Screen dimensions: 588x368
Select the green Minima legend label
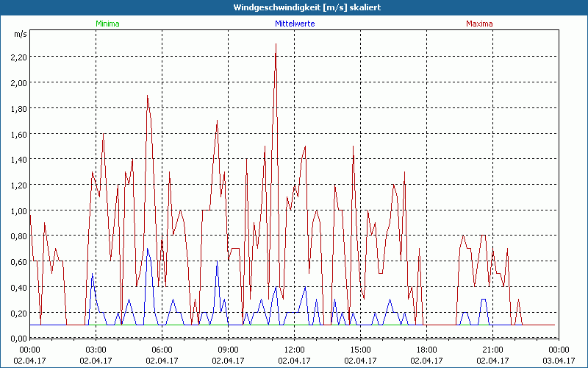[107, 24]
